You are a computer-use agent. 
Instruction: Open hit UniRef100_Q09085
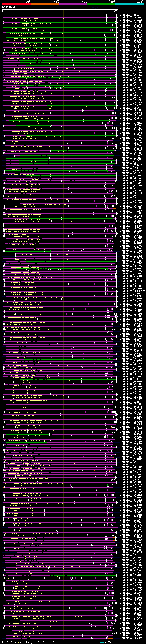pos(131,22)
